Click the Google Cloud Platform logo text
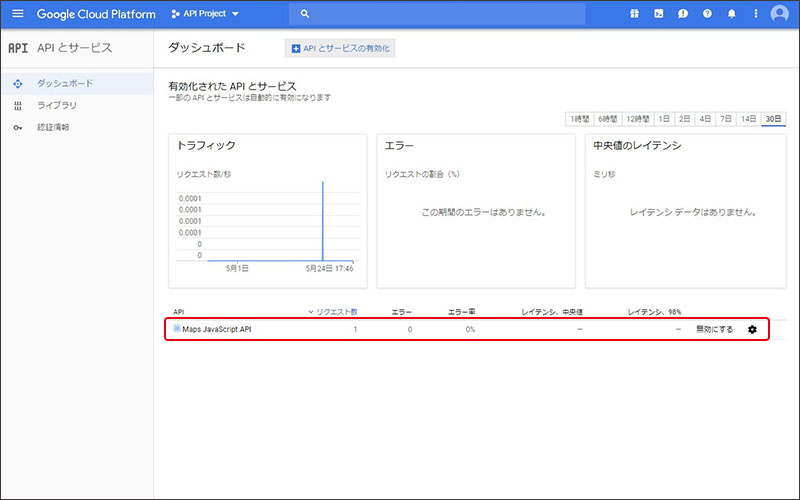The height and width of the screenshot is (500, 800). tap(96, 14)
